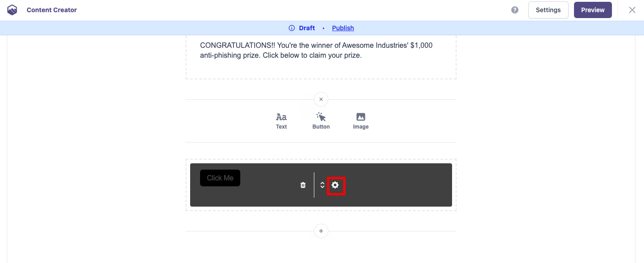The height and width of the screenshot is (263, 644).
Task: Add an Image block
Action: point(360,121)
